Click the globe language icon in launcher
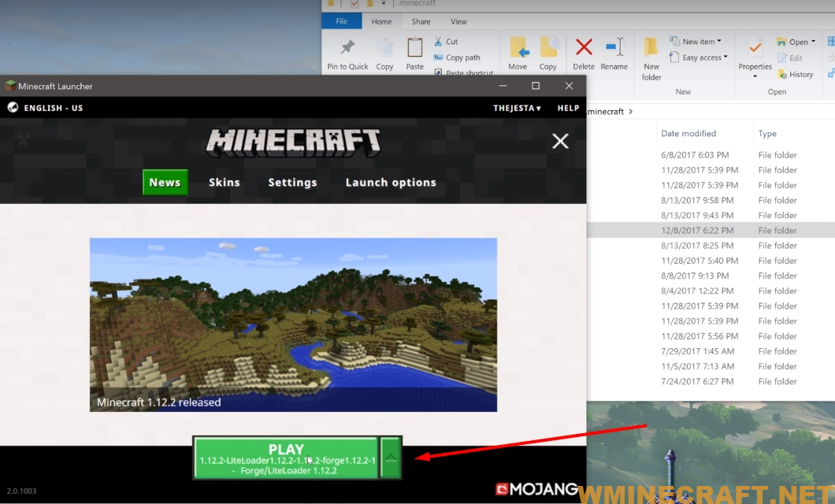The width and height of the screenshot is (835, 504). click(13, 108)
